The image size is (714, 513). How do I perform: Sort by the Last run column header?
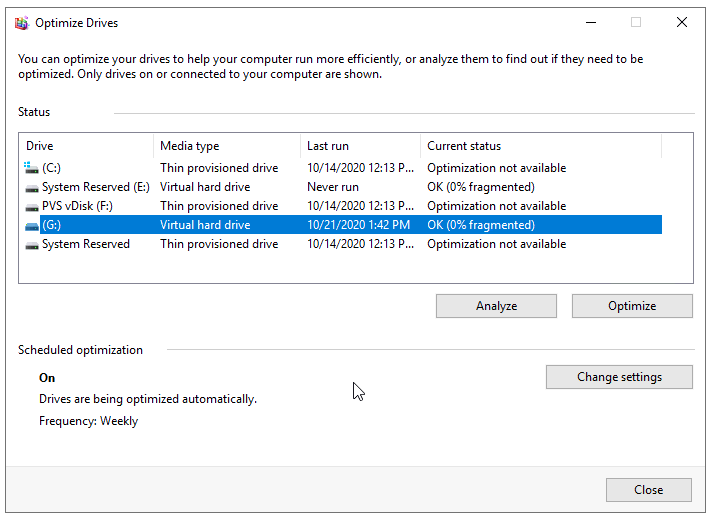pyautogui.click(x=361, y=146)
